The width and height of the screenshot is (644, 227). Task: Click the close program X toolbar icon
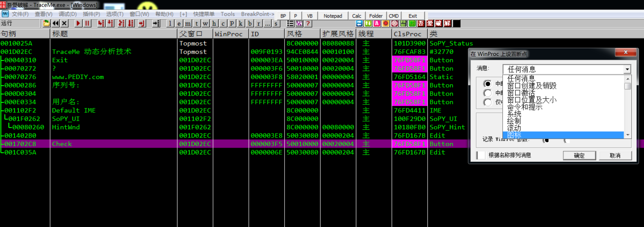click(x=64, y=23)
